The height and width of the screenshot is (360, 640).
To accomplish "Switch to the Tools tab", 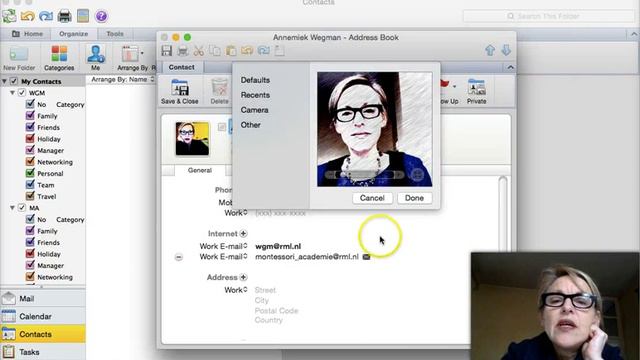I will [115, 34].
